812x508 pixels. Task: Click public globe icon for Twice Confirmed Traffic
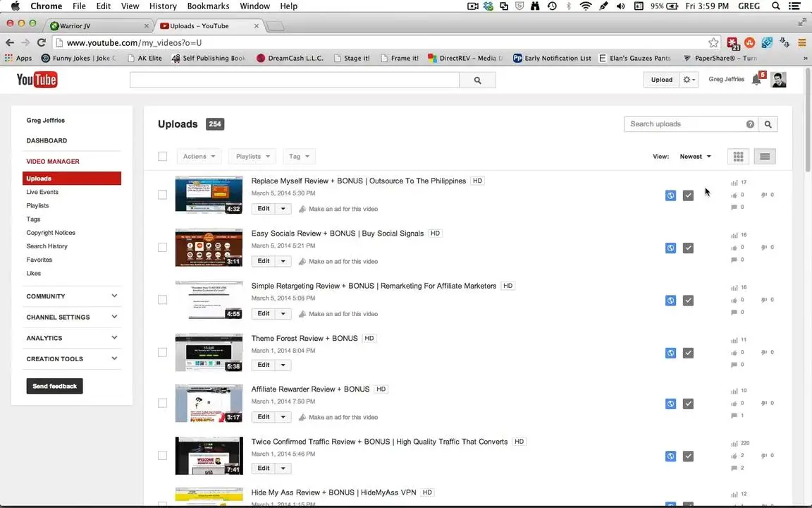(670, 456)
